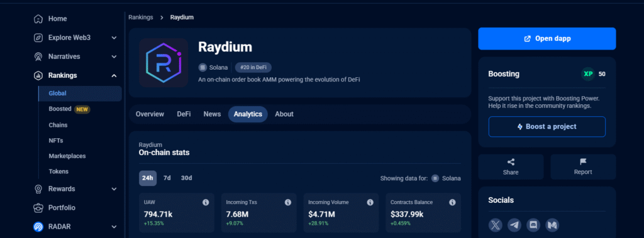Click the Rankings breadcrumb link
The height and width of the screenshot is (238, 644).
tap(140, 17)
